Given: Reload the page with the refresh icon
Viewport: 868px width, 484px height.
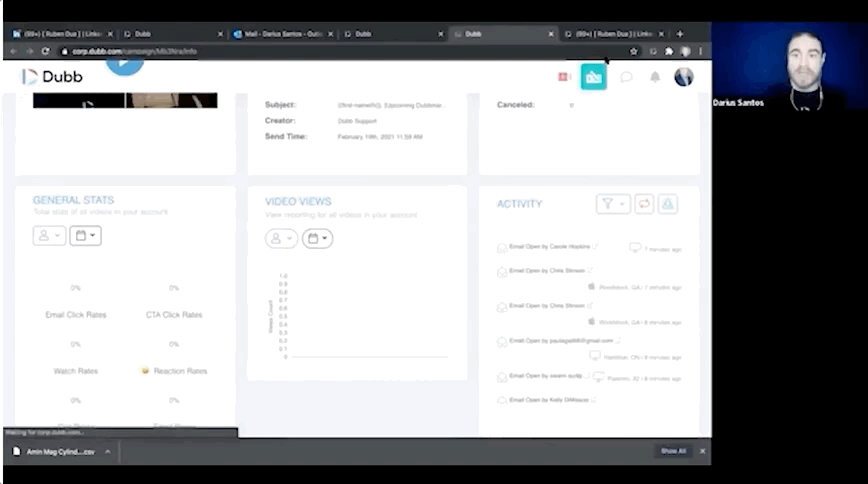Looking at the screenshot, I should click(45, 51).
